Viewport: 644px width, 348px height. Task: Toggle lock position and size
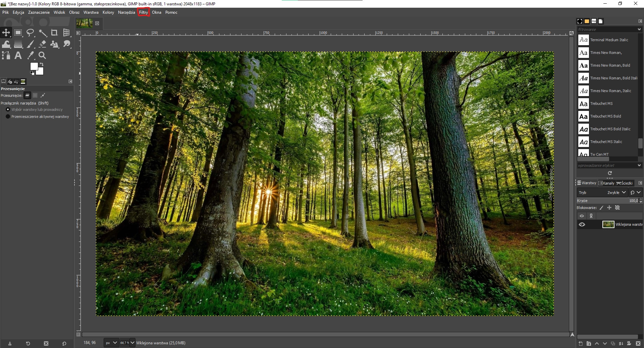[609, 208]
